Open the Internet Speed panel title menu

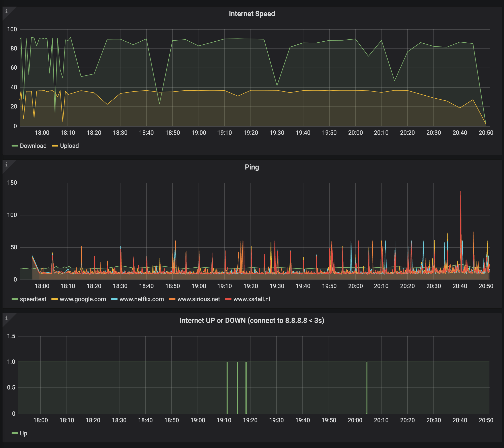tap(251, 14)
